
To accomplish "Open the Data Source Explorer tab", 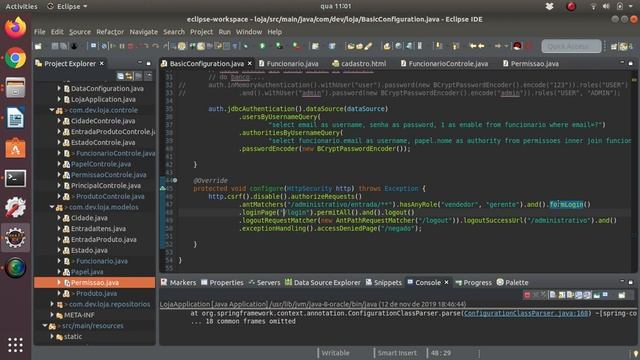I will [322, 282].
